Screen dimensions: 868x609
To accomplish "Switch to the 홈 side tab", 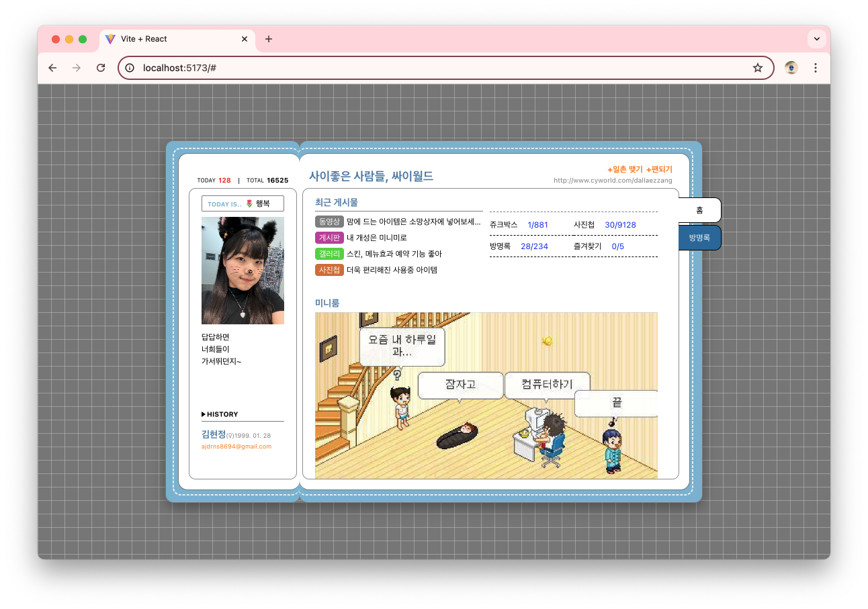I will pos(699,210).
